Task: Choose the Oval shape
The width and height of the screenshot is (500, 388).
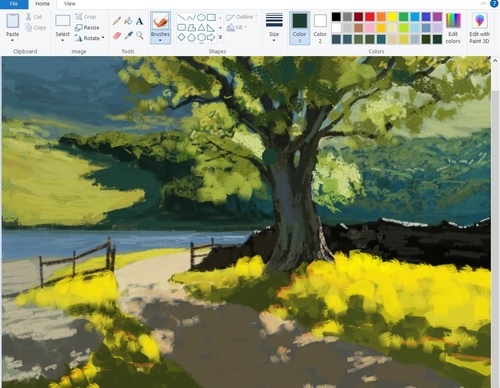Action: pos(201,17)
